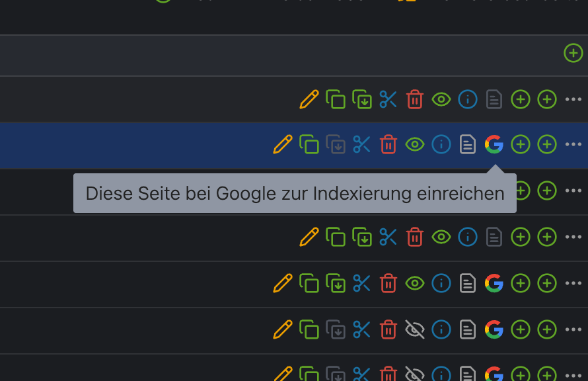Click the first green plus in the highlighted row
This screenshot has height=381, width=588.
pyautogui.click(x=521, y=144)
